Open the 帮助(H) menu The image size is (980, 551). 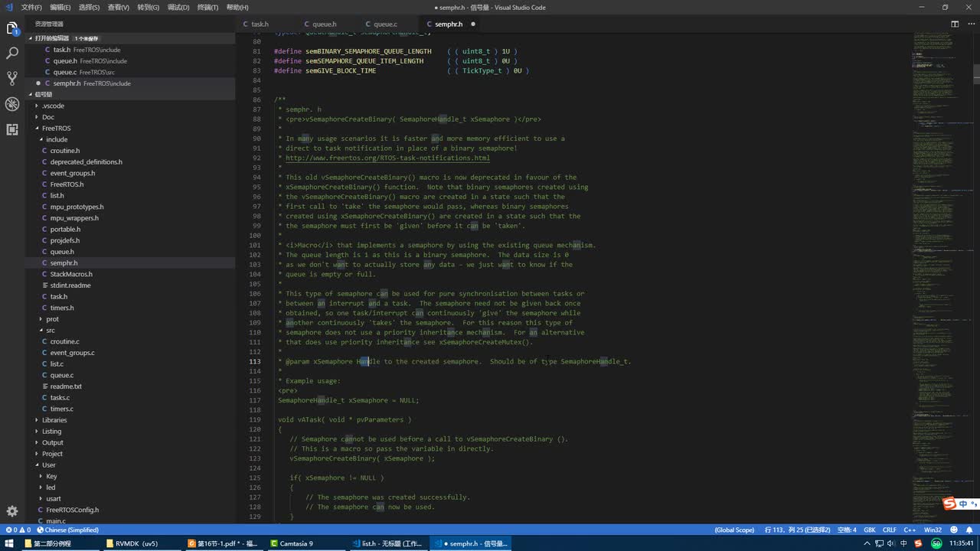pyautogui.click(x=237, y=7)
